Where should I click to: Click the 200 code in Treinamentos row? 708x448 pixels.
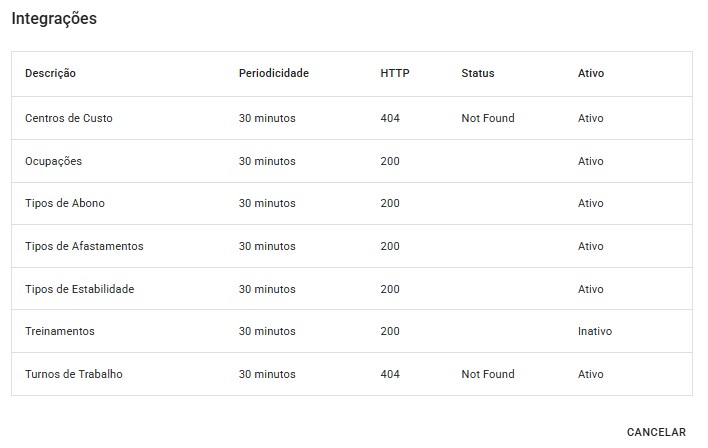click(x=390, y=331)
